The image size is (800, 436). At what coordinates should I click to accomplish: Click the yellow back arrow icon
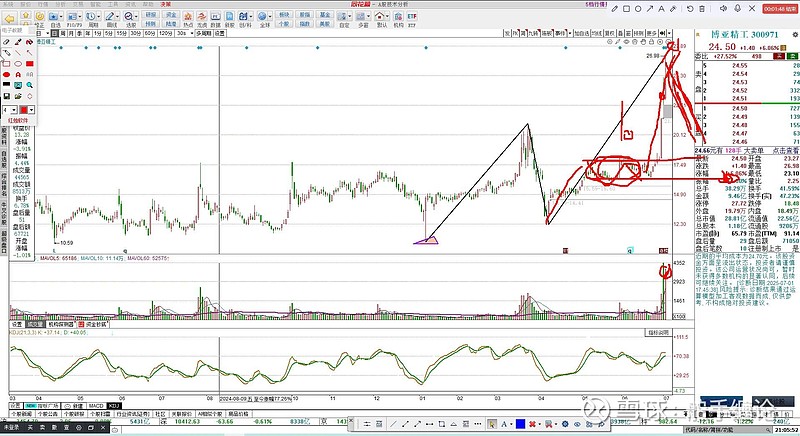[10, 19]
